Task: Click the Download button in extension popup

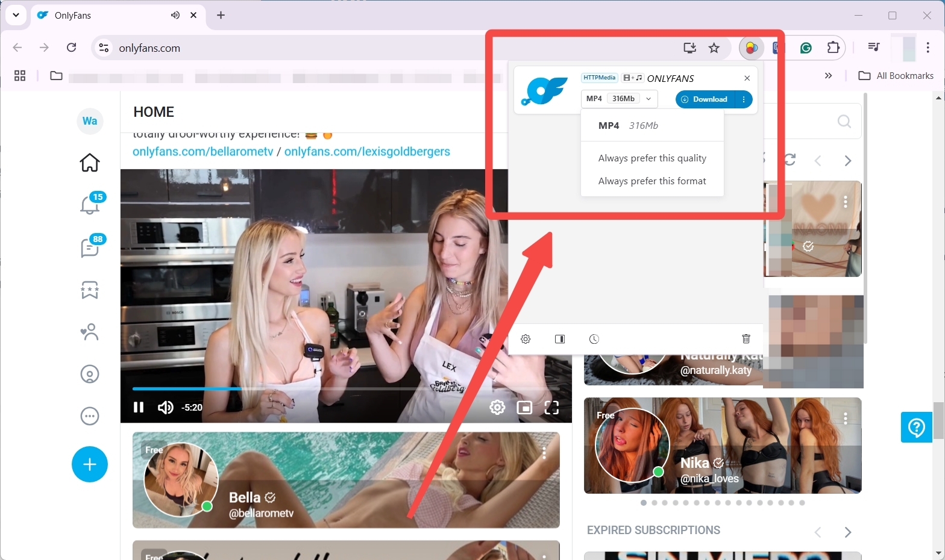Action: coord(706,99)
